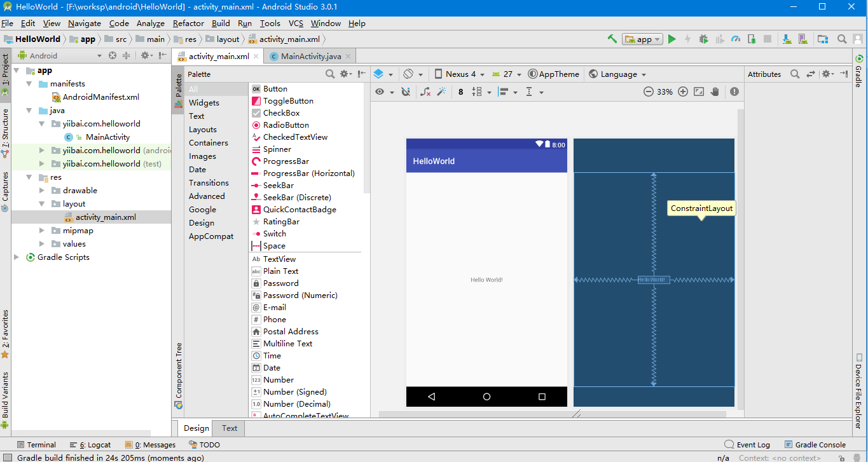The image size is (868, 462).
Task: Open the Design Surface layers dropdown
Action: coord(383,74)
